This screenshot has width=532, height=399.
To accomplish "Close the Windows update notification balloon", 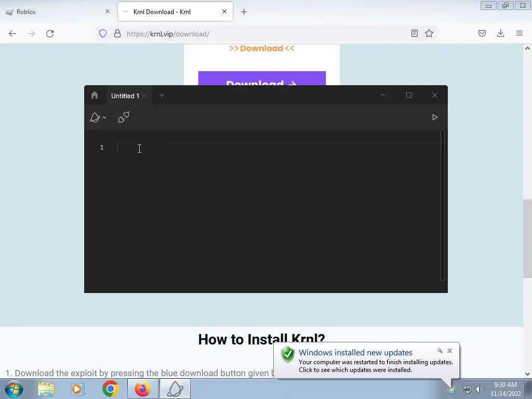I will (449, 351).
